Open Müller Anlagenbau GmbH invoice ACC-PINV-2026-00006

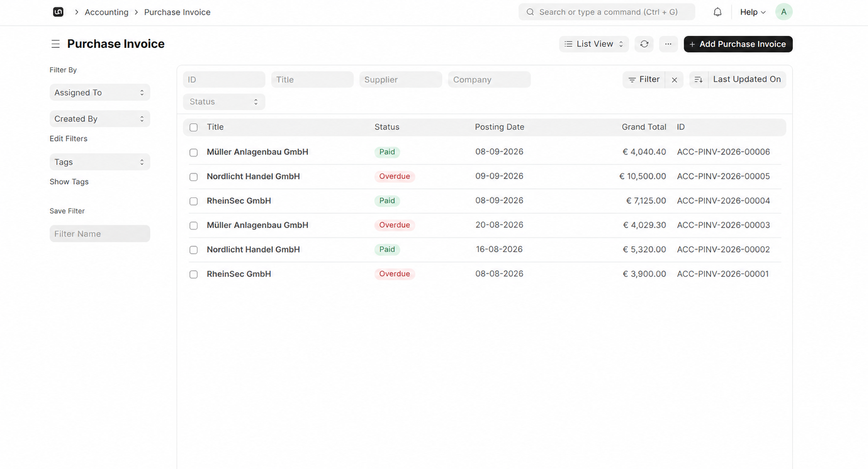coord(257,152)
